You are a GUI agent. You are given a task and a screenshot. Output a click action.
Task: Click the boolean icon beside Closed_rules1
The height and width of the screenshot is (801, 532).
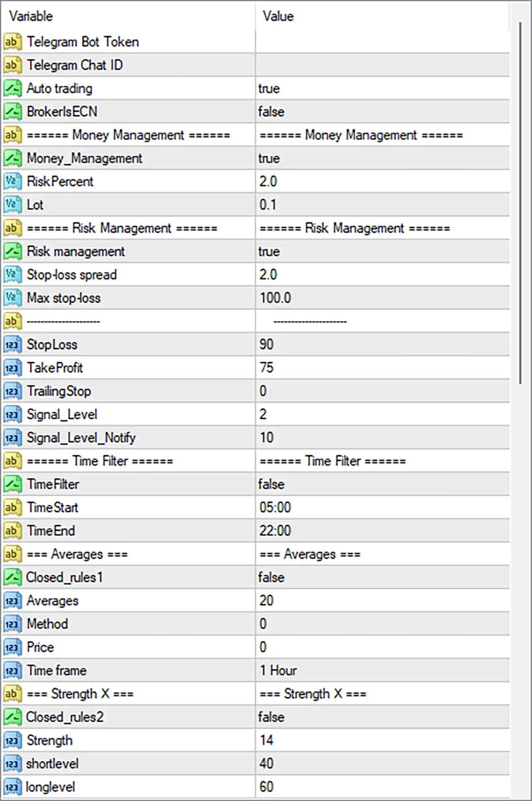[x=12, y=577]
